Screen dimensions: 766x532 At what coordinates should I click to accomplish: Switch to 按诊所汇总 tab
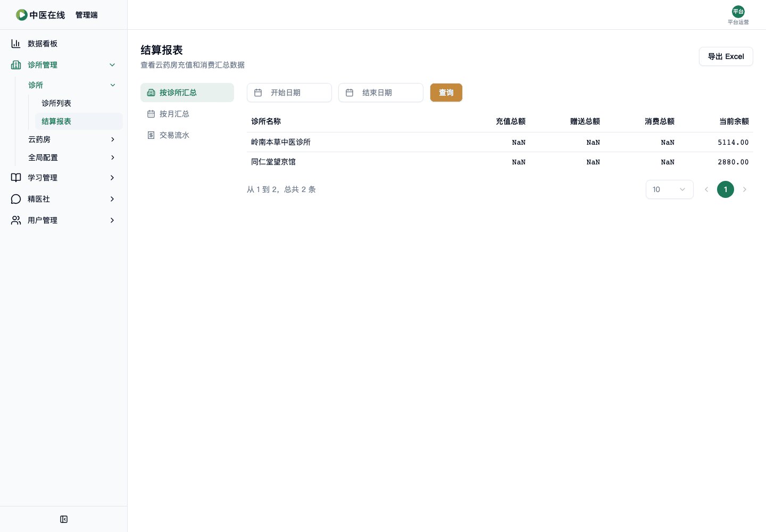pos(187,93)
